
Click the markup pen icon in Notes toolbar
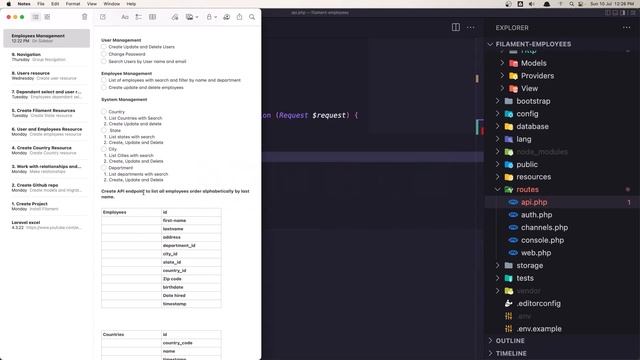(x=175, y=17)
